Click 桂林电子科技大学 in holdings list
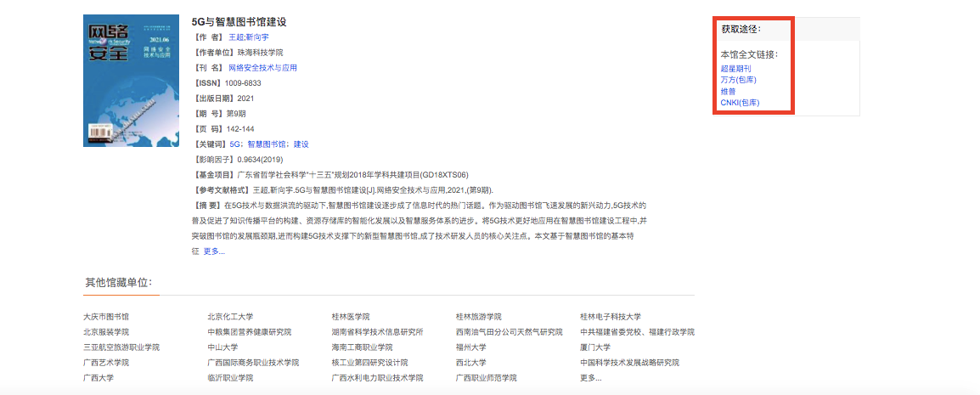The width and height of the screenshot is (980, 395). (x=611, y=317)
